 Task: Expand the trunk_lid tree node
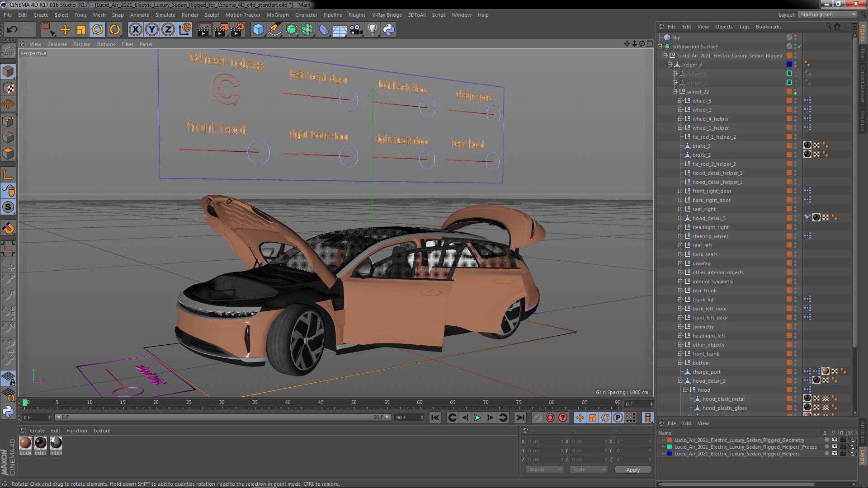click(x=680, y=300)
